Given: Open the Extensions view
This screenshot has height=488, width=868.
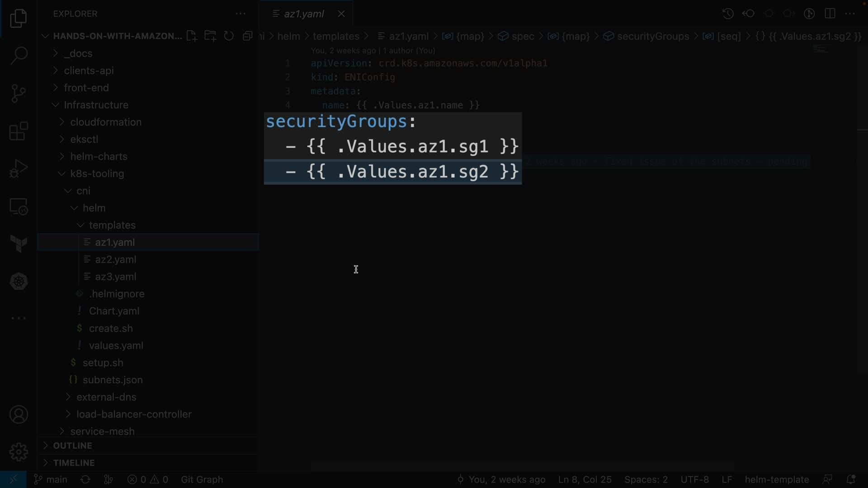Looking at the screenshot, I should click(x=19, y=131).
